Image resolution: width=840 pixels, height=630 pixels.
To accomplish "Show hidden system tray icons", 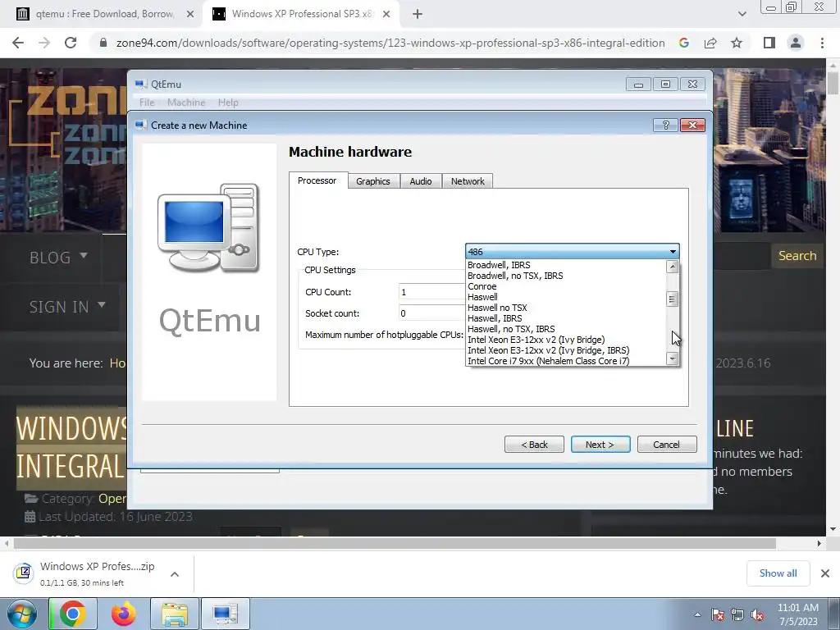I will [x=697, y=614].
